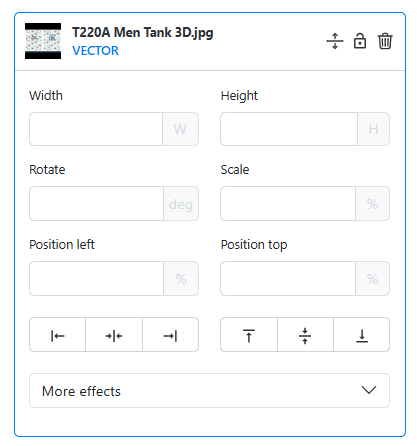Center layer vertically
This screenshot has width=417, height=446.
[x=305, y=334]
